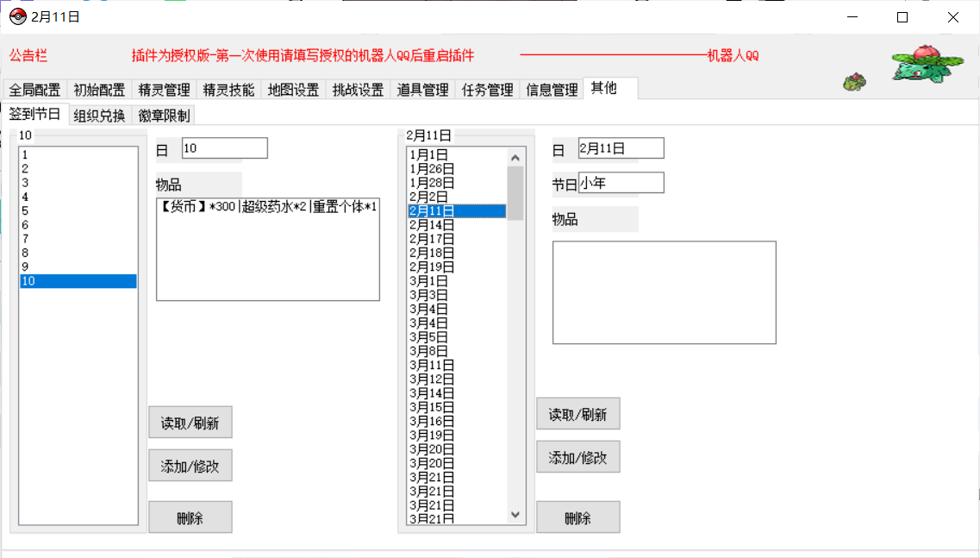Open the 全局配置 tab

(x=35, y=90)
